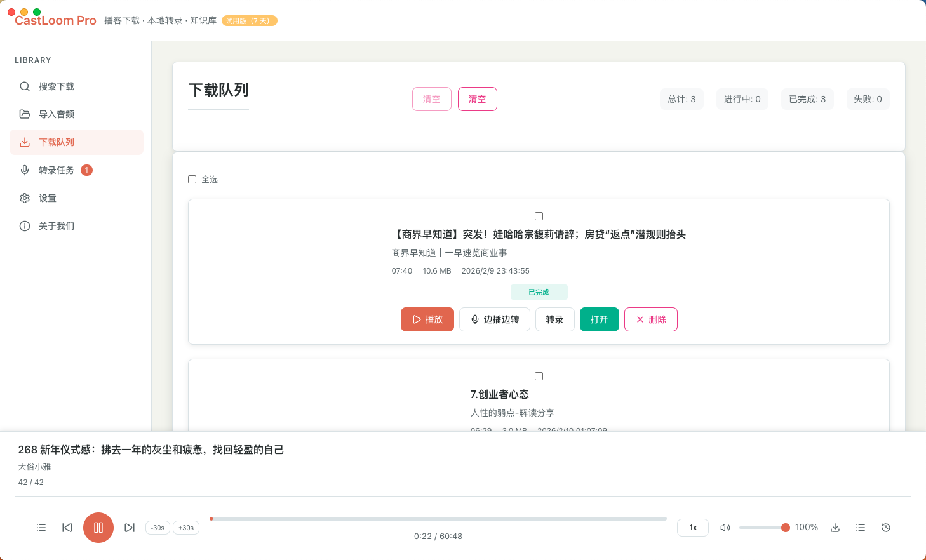Image resolution: width=926 pixels, height=560 pixels.
Task: Open the playback history icon
Action: pos(885,527)
